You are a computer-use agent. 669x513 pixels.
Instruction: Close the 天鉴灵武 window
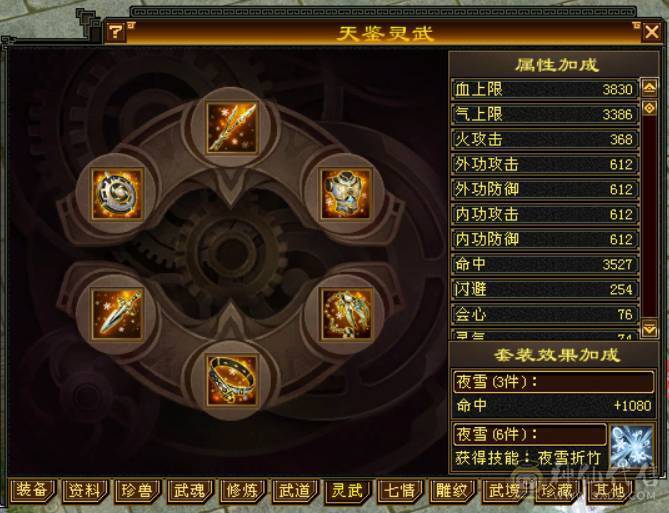(x=652, y=32)
